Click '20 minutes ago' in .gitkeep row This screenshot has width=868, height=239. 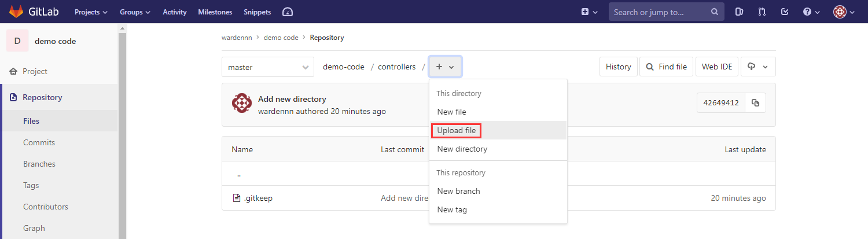pyautogui.click(x=738, y=198)
